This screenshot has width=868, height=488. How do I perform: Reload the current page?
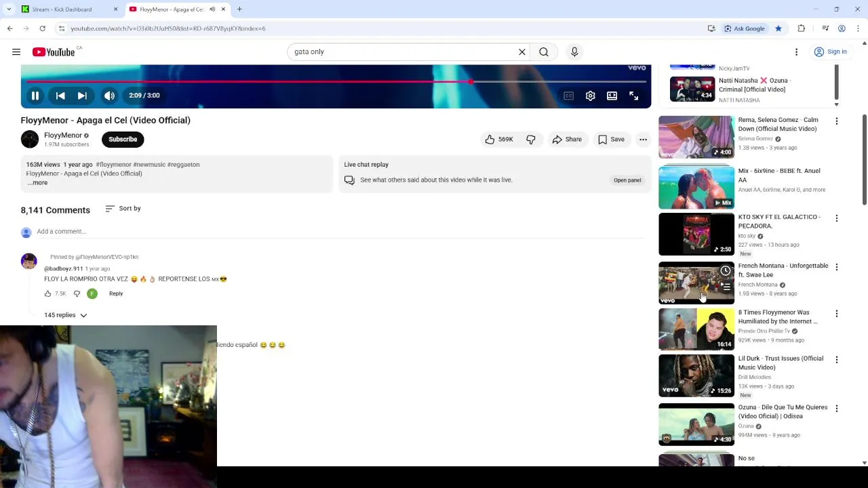[x=43, y=28]
